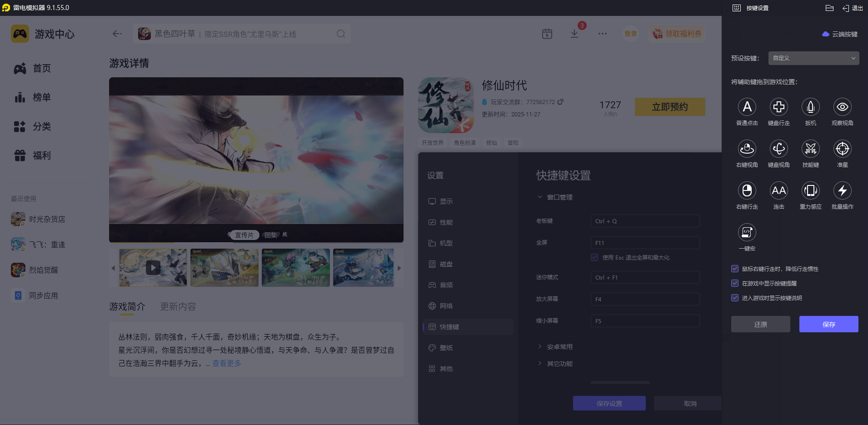This screenshot has height=425, width=868.
Task: Play the 宣传片 video thumbnail
Action: coord(153,268)
